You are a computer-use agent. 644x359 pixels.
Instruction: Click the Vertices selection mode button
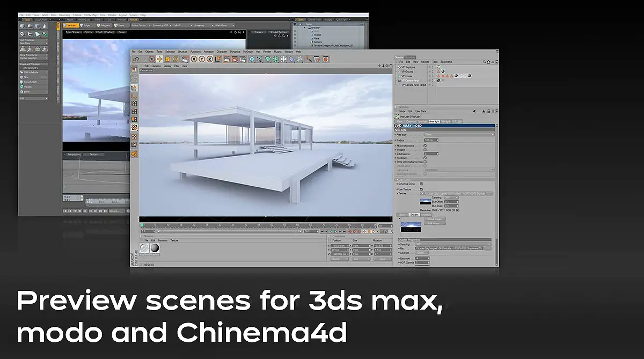point(70,25)
